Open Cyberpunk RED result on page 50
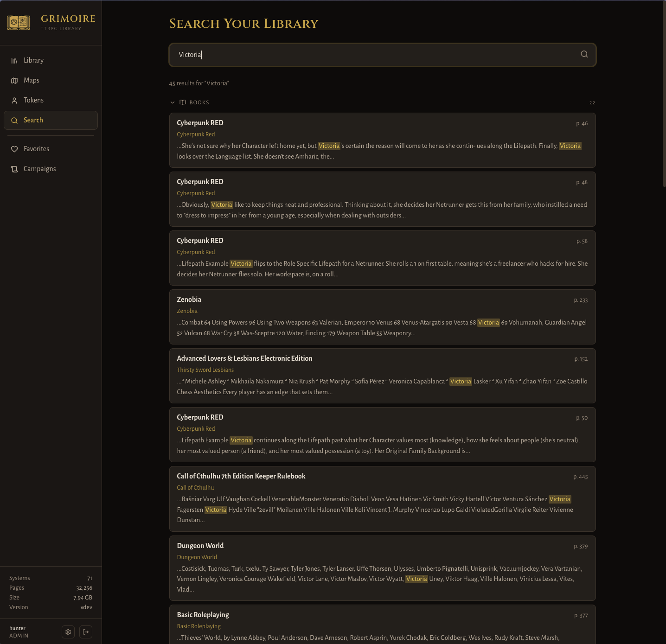The width and height of the screenshot is (666, 644). coord(383,434)
